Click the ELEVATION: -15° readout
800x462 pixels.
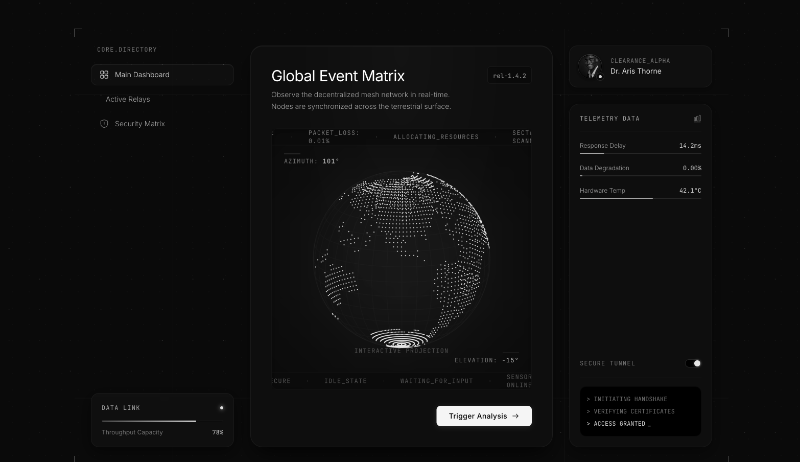click(486, 360)
